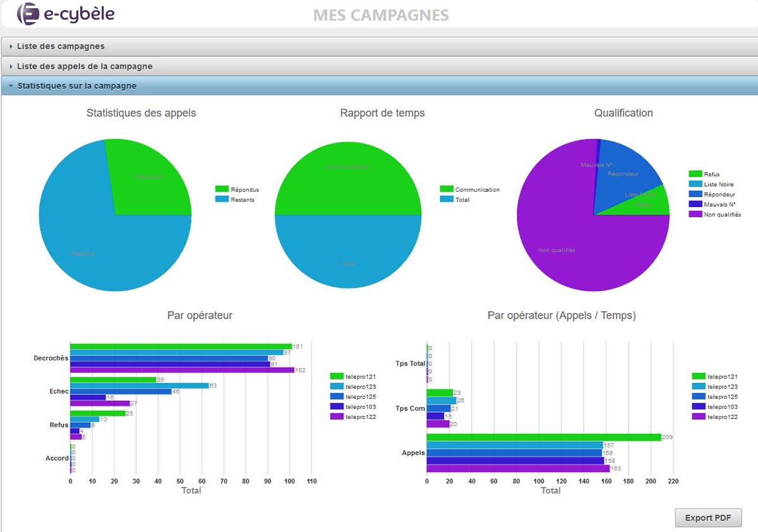Click telepro125 legend entry in Par opérateur chart
Viewport: 758px width, 532px height.
point(353,397)
